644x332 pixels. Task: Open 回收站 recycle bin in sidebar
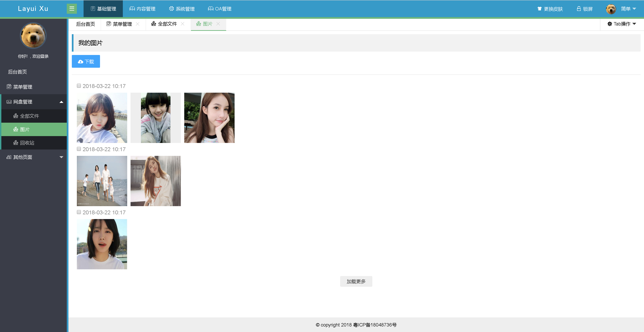34,143
